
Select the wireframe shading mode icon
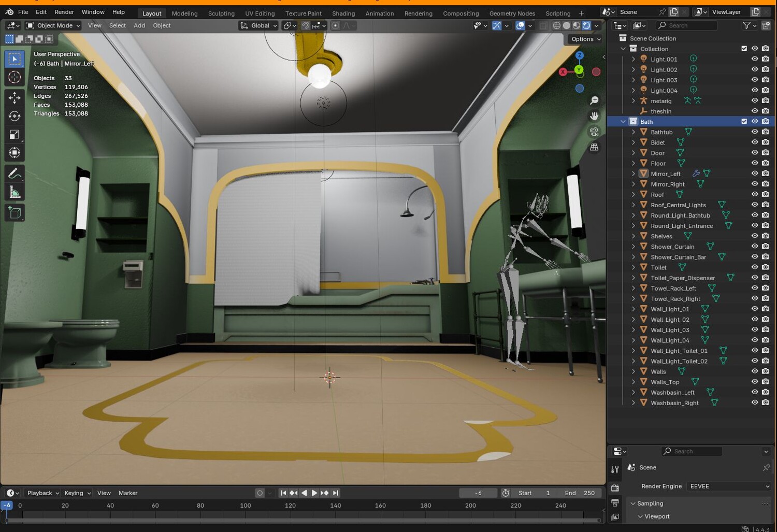click(x=557, y=25)
